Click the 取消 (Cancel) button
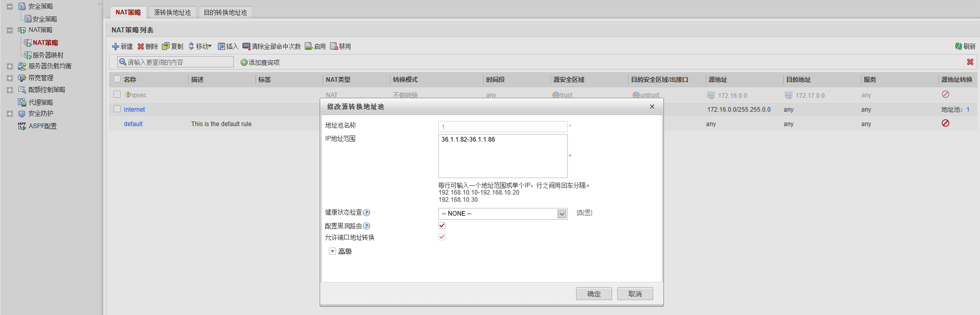980x315 pixels. coord(635,294)
